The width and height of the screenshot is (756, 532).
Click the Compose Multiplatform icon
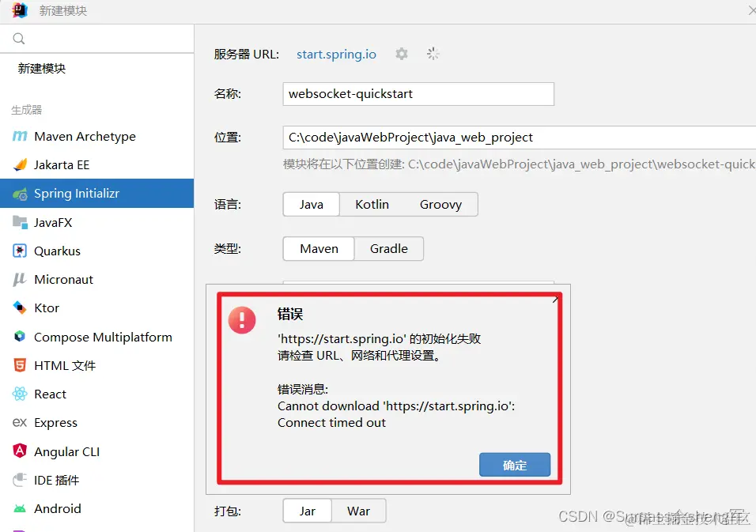(x=20, y=337)
